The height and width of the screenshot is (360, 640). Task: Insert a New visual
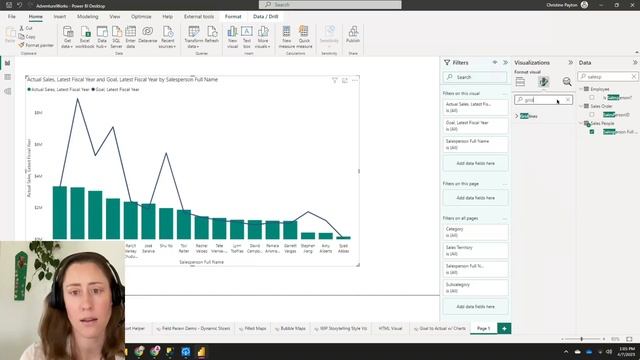(232, 37)
